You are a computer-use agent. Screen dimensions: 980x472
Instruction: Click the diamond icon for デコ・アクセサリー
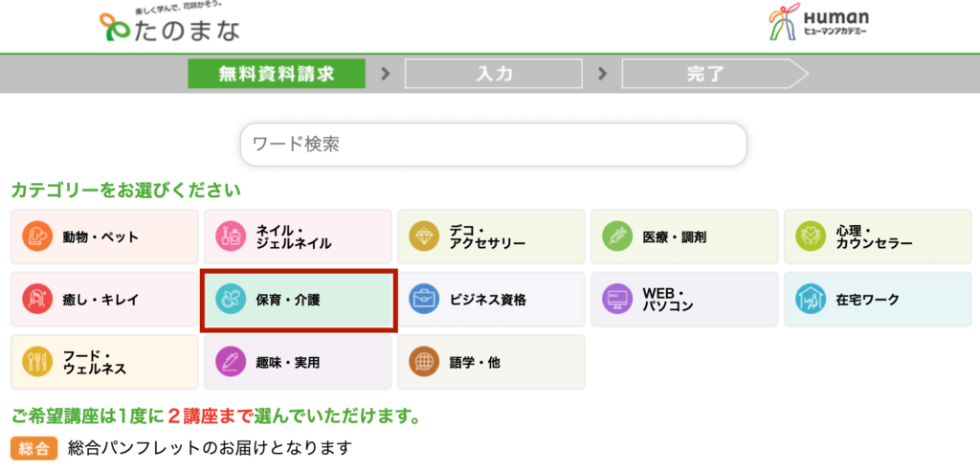421,236
